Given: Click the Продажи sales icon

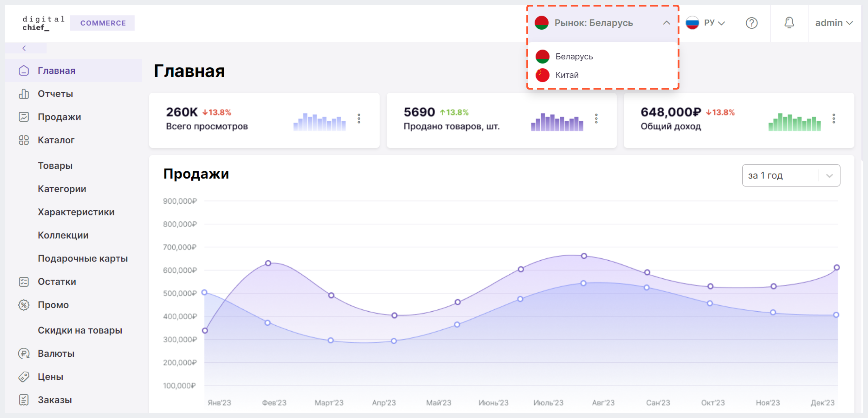Looking at the screenshot, I should coord(24,117).
